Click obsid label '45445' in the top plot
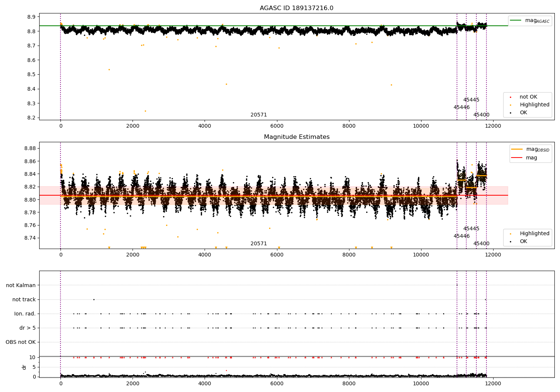The width and height of the screenshot is (560, 392). coord(471,100)
